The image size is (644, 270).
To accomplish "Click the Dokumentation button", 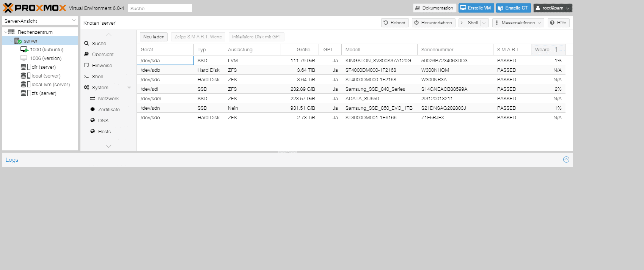I will (x=435, y=8).
